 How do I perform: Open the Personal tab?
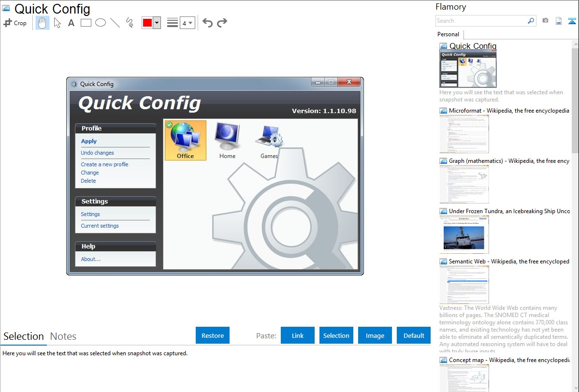coord(448,34)
